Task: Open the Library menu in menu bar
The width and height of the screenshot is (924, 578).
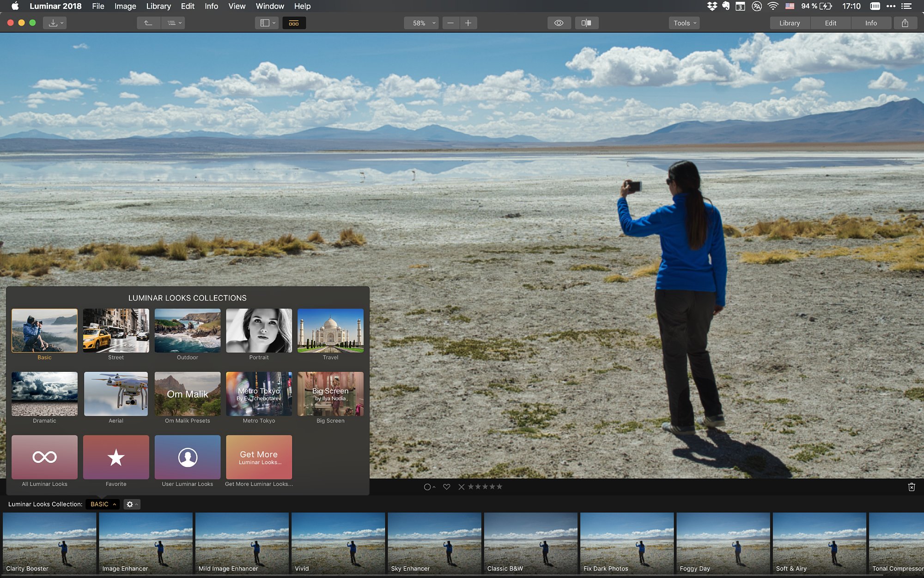Action: coord(158,6)
